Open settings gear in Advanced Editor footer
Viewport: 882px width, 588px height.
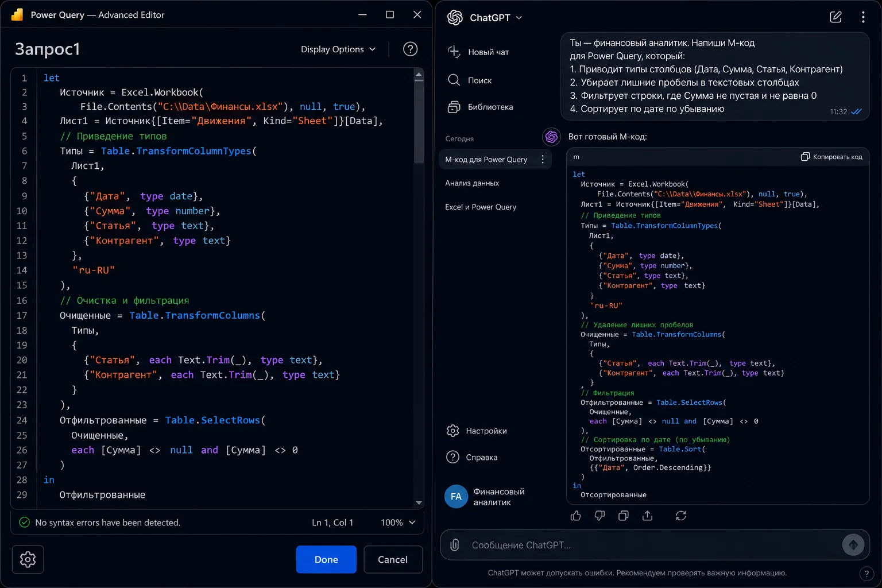coord(28,559)
